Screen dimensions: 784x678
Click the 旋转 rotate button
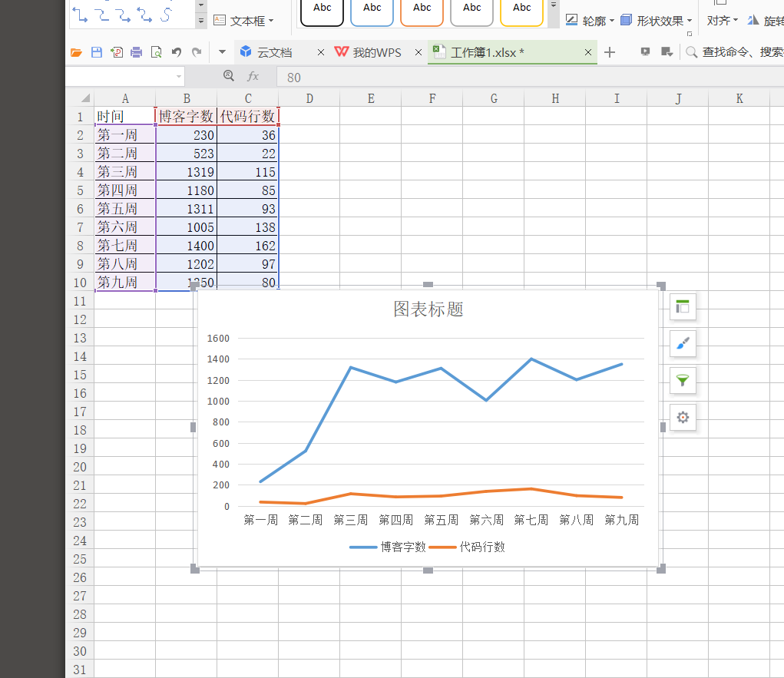[765, 21]
